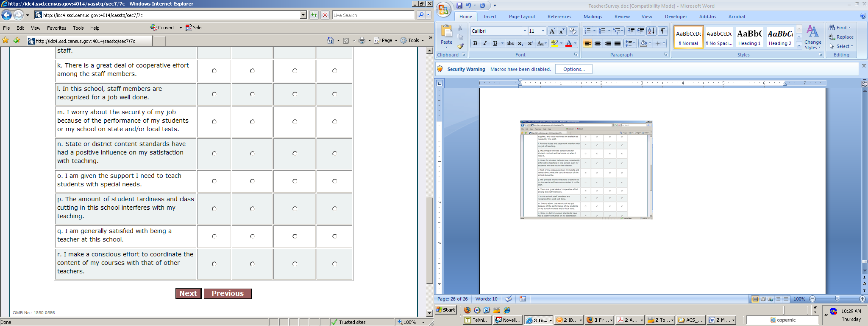Image resolution: width=868 pixels, height=326 pixels.
Task: Apply Superscript formatting in Word
Action: 530,43
